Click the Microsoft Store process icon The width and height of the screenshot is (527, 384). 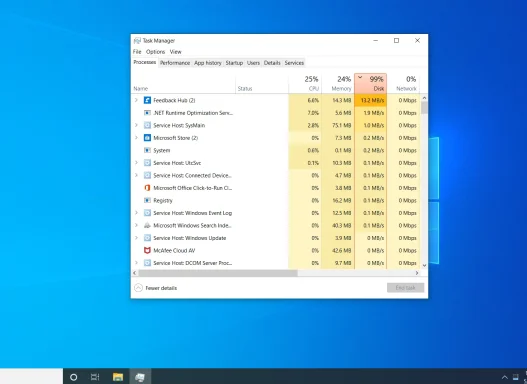pos(147,138)
